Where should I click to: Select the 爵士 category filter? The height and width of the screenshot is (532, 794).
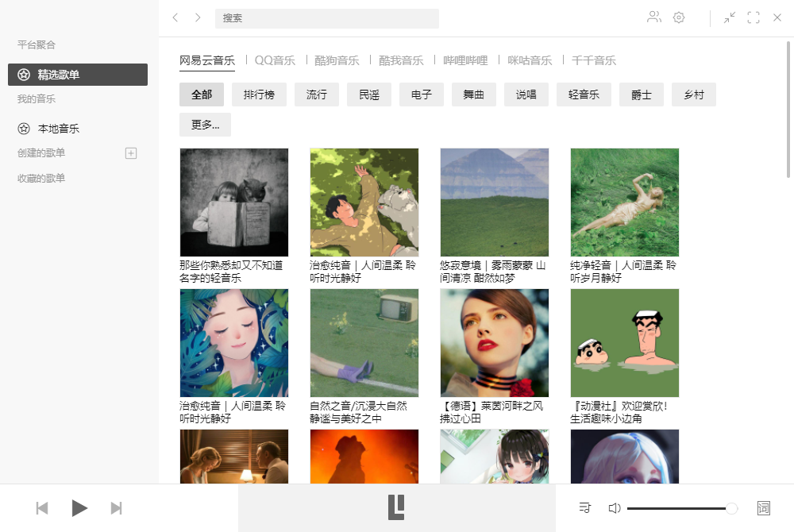641,94
